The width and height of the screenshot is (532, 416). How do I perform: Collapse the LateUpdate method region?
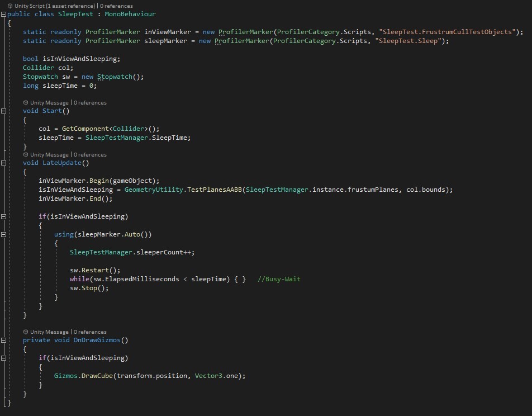pos(3,163)
